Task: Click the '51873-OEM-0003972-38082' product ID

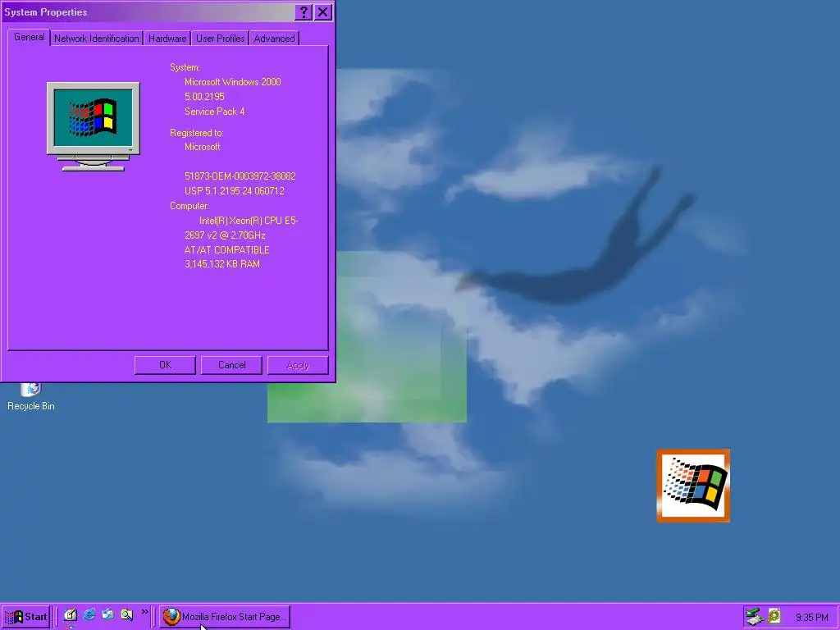Action: (x=240, y=176)
